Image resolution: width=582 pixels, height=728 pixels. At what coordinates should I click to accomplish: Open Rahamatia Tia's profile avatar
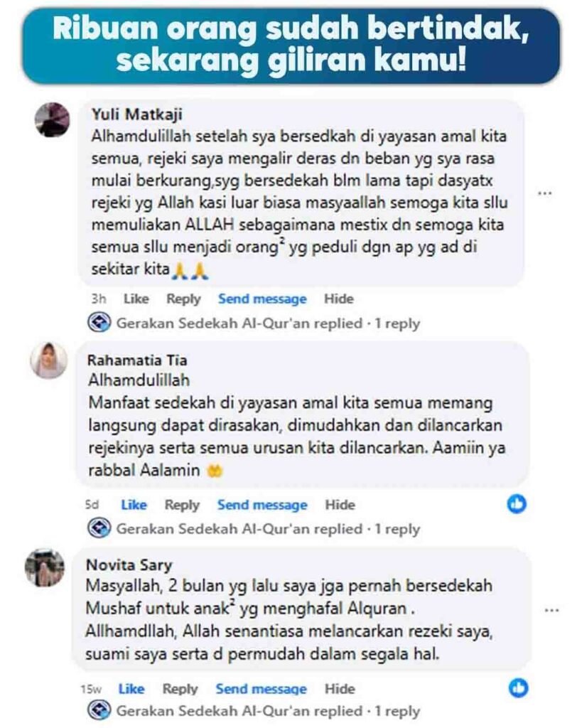pos(49,360)
